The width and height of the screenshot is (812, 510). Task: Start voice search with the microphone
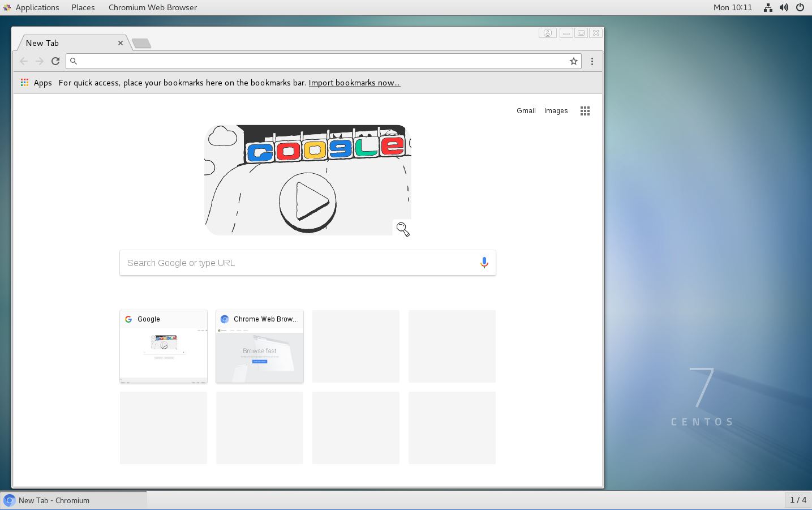pos(484,263)
